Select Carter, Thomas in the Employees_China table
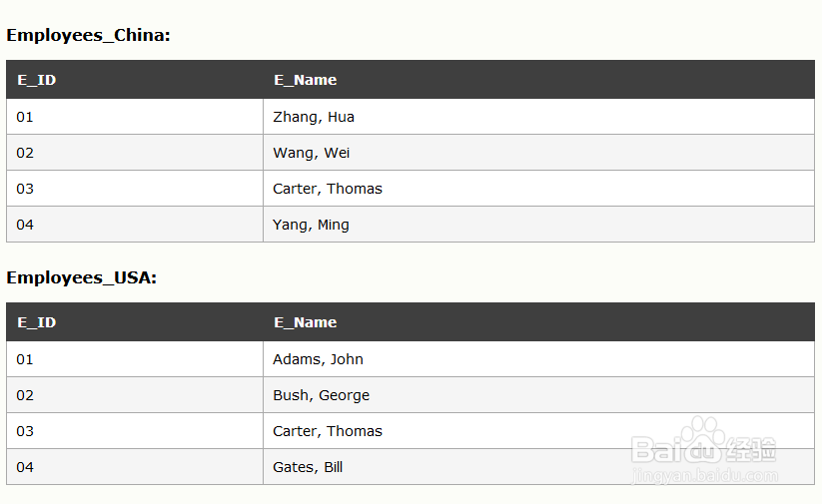822x504 pixels. pyautogui.click(x=538, y=188)
